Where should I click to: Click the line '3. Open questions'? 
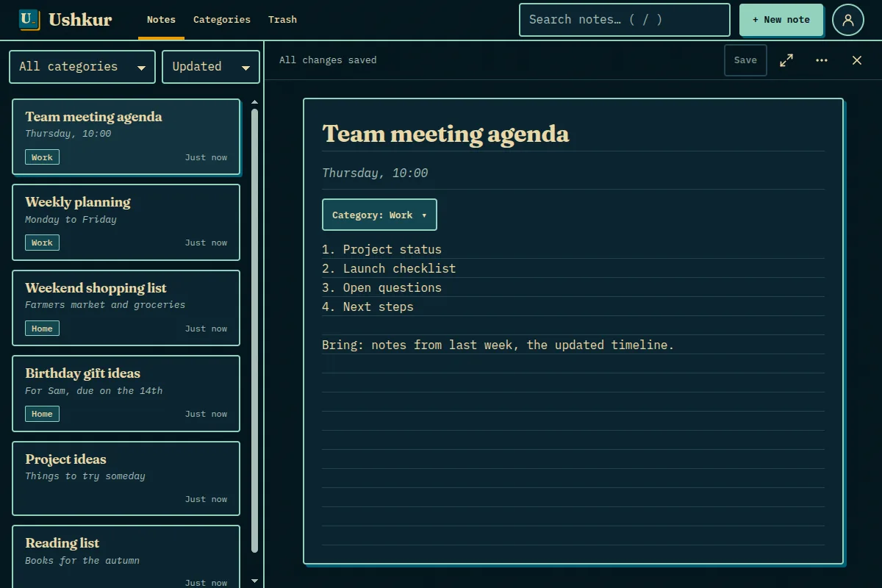(381, 287)
